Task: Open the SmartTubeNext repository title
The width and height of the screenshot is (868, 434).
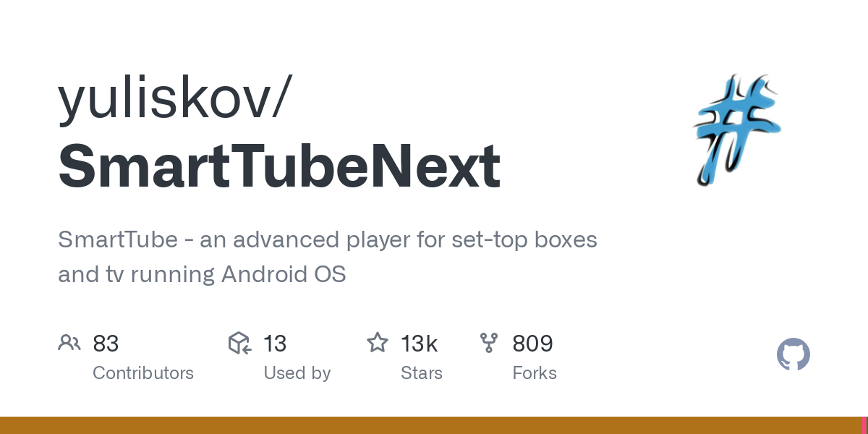Action: (279, 166)
